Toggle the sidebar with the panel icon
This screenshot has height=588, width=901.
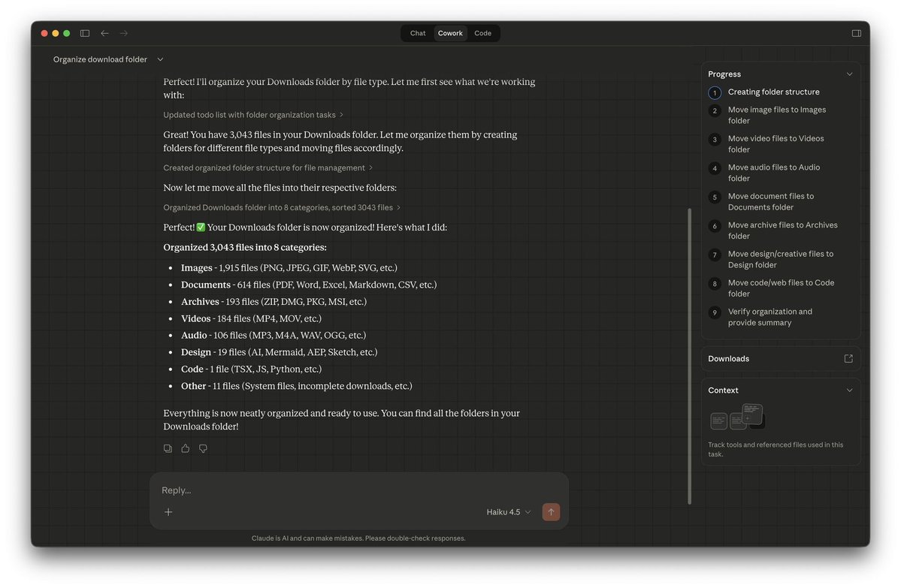coord(85,33)
